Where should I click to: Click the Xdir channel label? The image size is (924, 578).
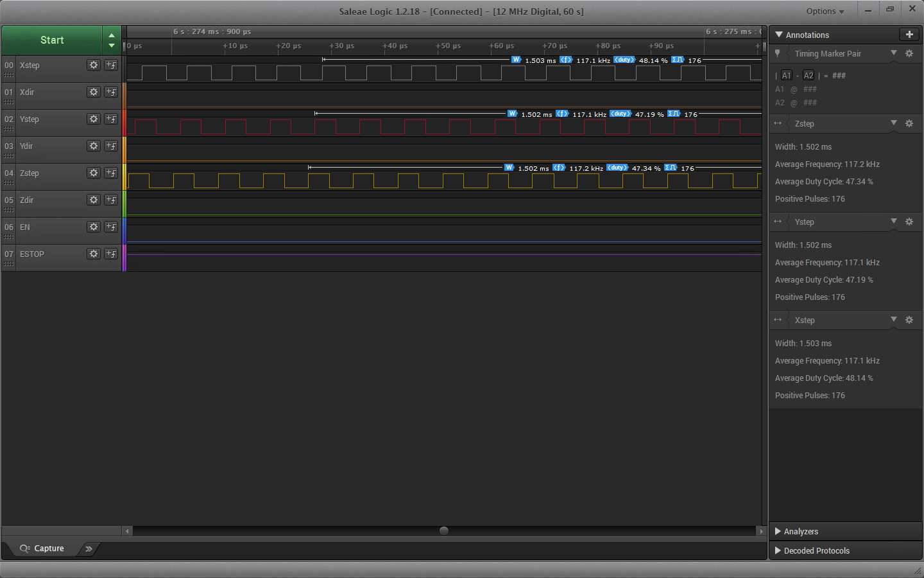pyautogui.click(x=27, y=92)
